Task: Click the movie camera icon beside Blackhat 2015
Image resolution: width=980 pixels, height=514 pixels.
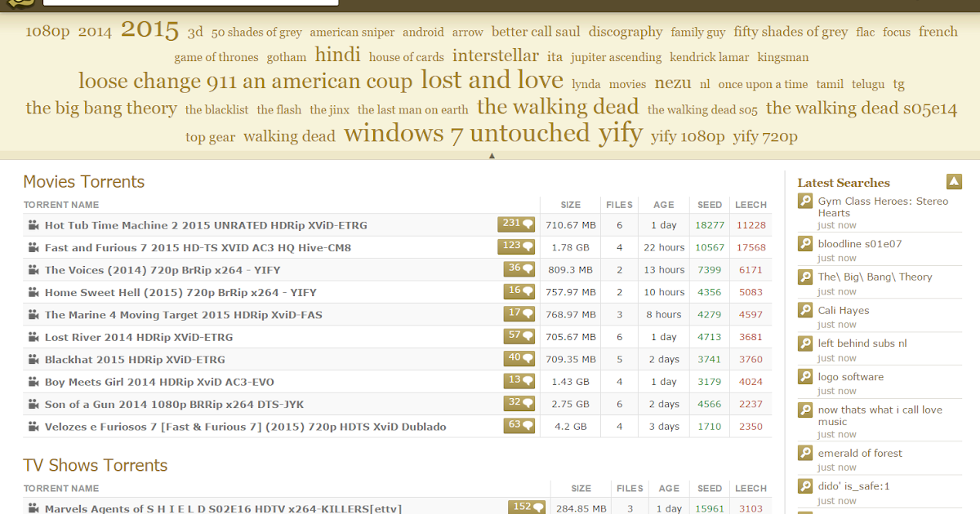Action: (33, 359)
